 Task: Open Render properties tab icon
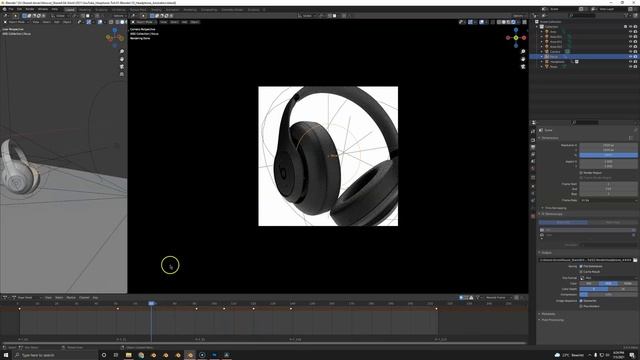[533, 140]
